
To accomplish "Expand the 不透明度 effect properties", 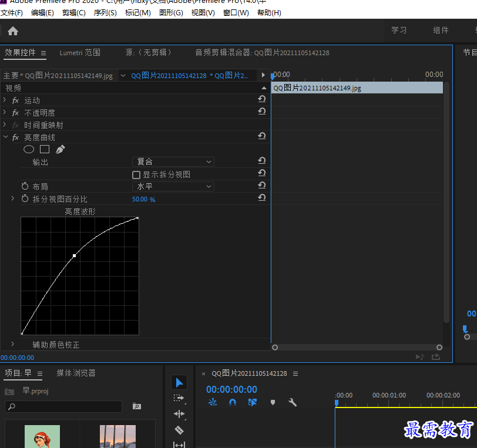I will click(5, 112).
